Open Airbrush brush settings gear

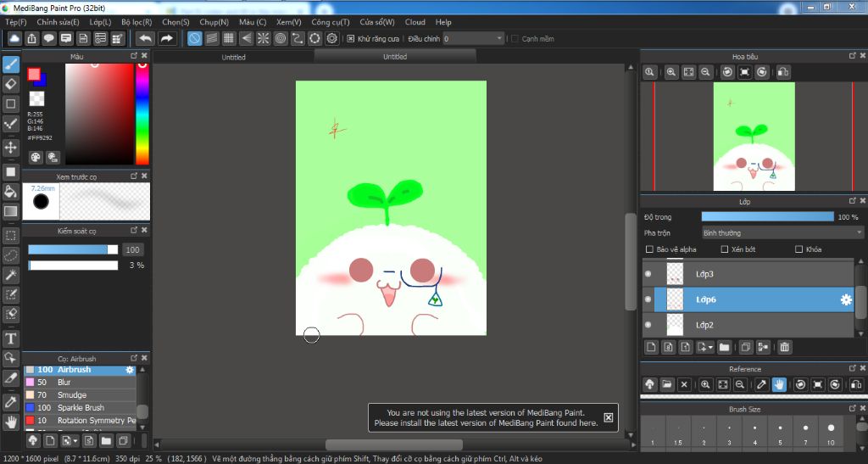click(x=130, y=369)
